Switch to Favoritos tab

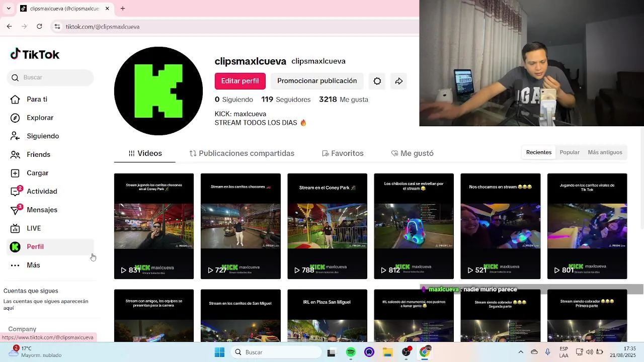(x=343, y=153)
